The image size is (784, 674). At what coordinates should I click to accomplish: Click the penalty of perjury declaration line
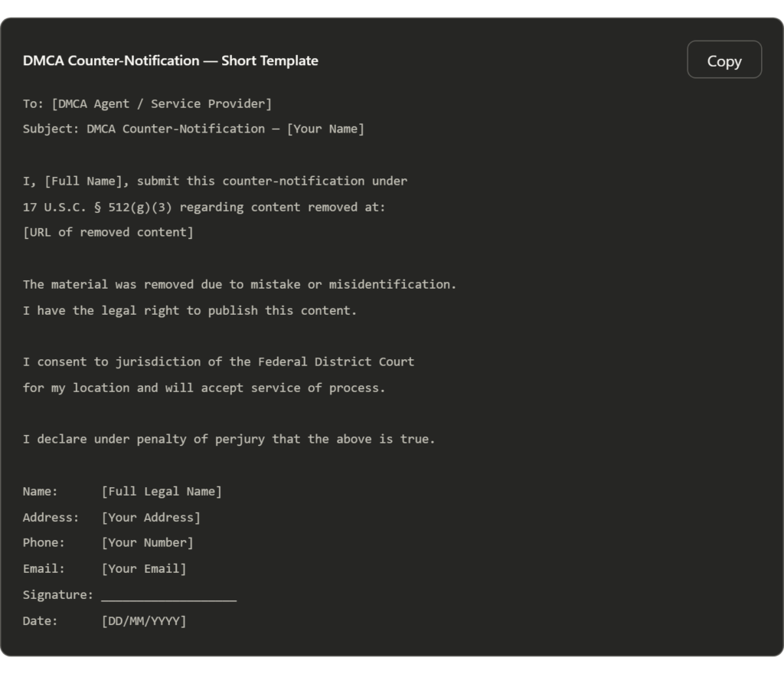click(x=228, y=439)
